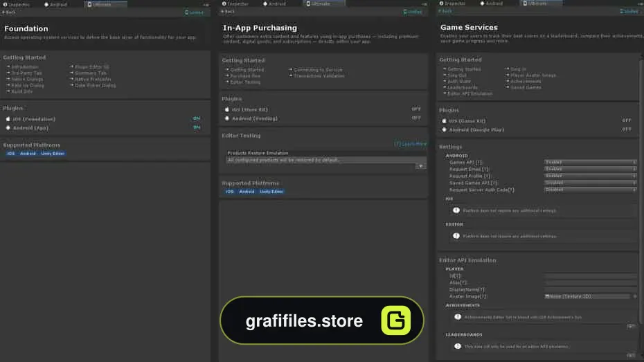Open the Request Profile dropdown

click(591, 176)
